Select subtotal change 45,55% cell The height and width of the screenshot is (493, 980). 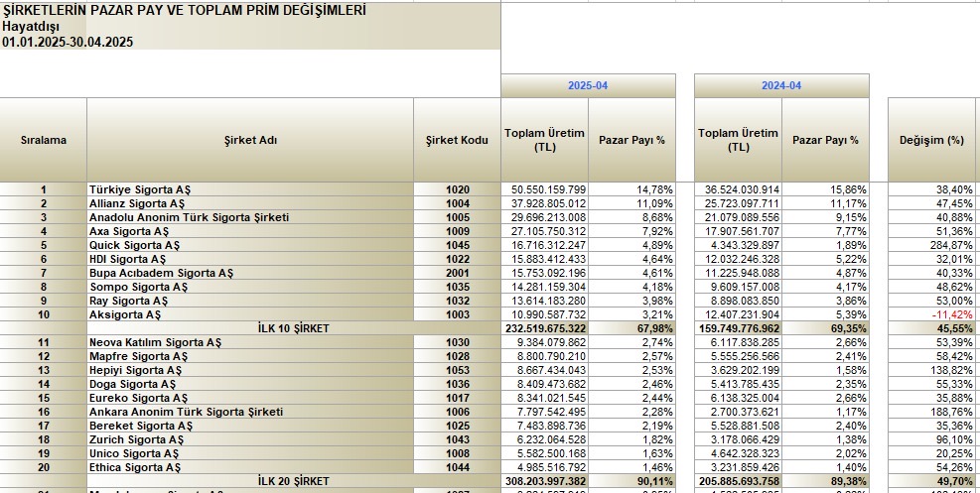pos(931,328)
